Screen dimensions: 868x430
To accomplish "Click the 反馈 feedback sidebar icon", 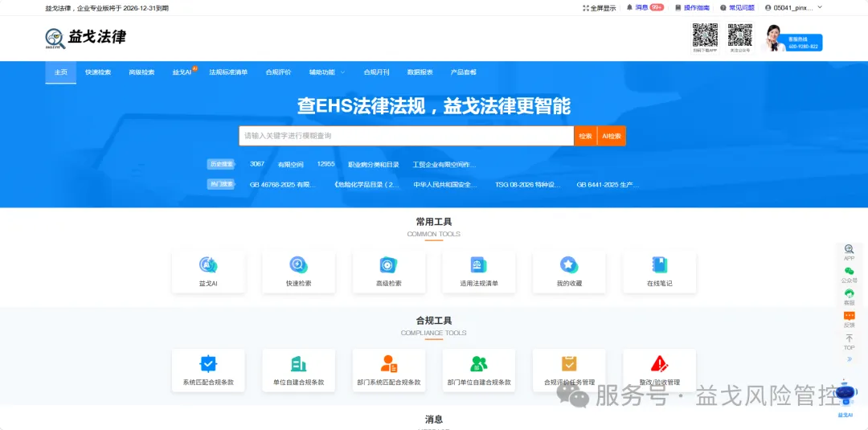I will [849, 315].
